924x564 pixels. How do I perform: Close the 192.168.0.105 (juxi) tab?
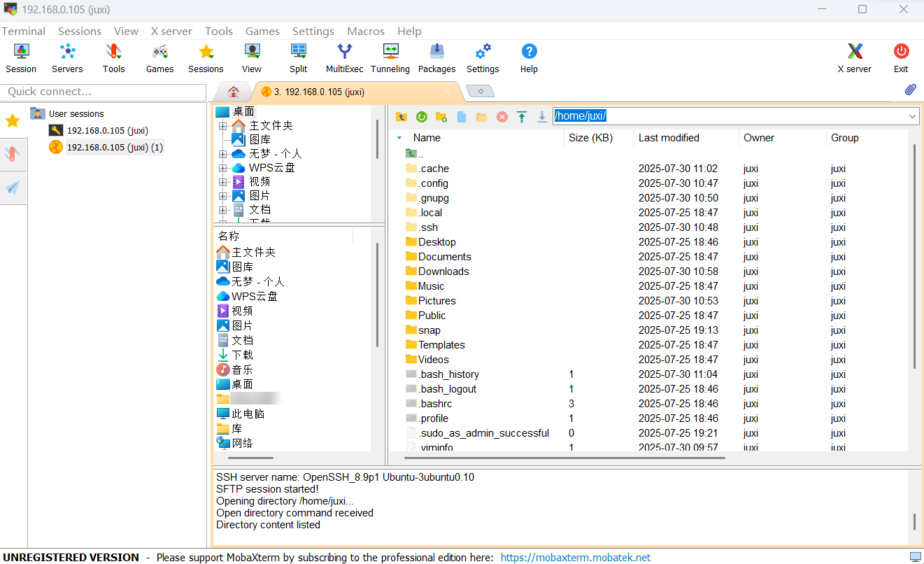point(448,91)
